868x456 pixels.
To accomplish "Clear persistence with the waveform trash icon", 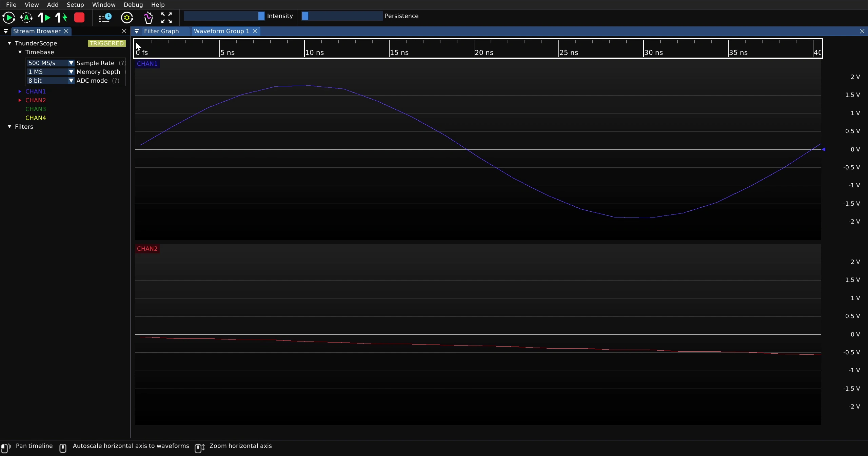I will 148,18.
